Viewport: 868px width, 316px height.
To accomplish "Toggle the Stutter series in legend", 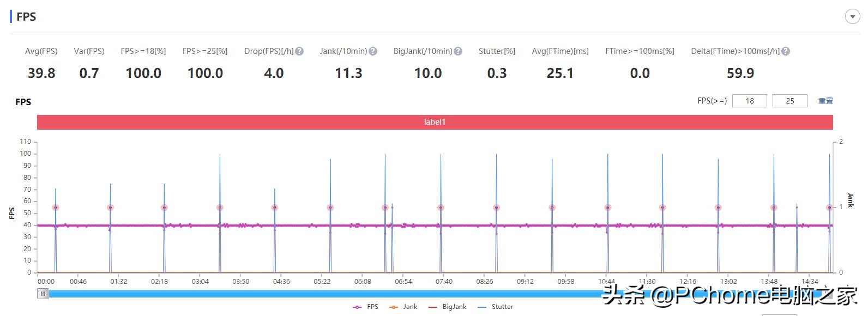I will pos(495,307).
